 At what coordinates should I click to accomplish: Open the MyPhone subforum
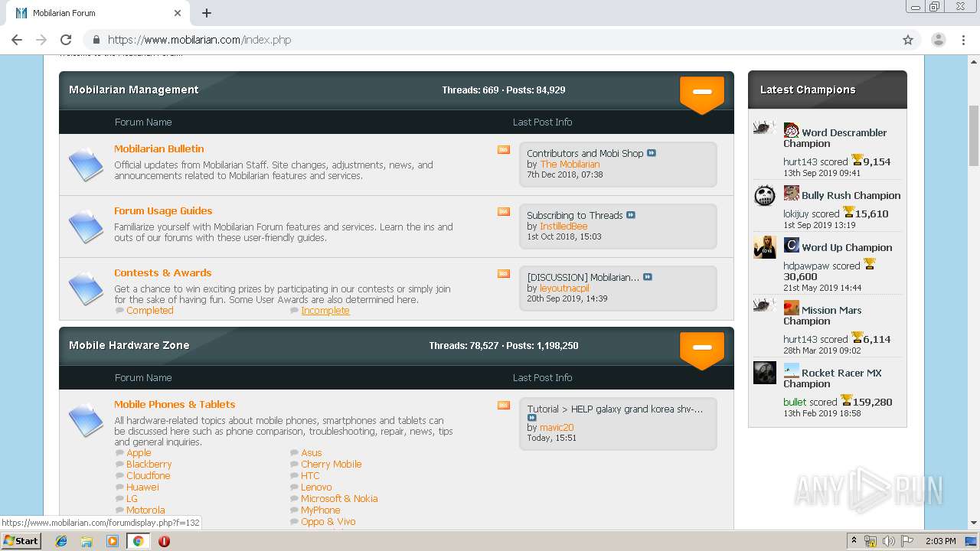[321, 510]
